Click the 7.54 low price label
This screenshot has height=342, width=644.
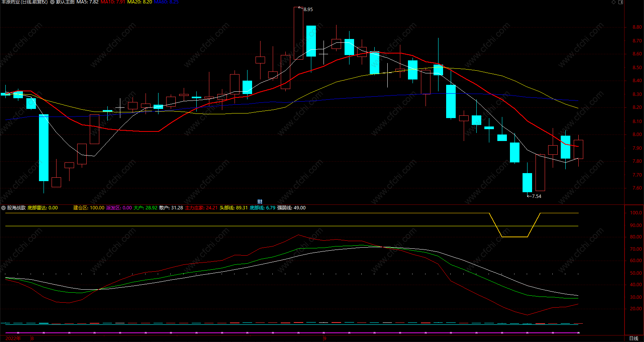[537, 196]
